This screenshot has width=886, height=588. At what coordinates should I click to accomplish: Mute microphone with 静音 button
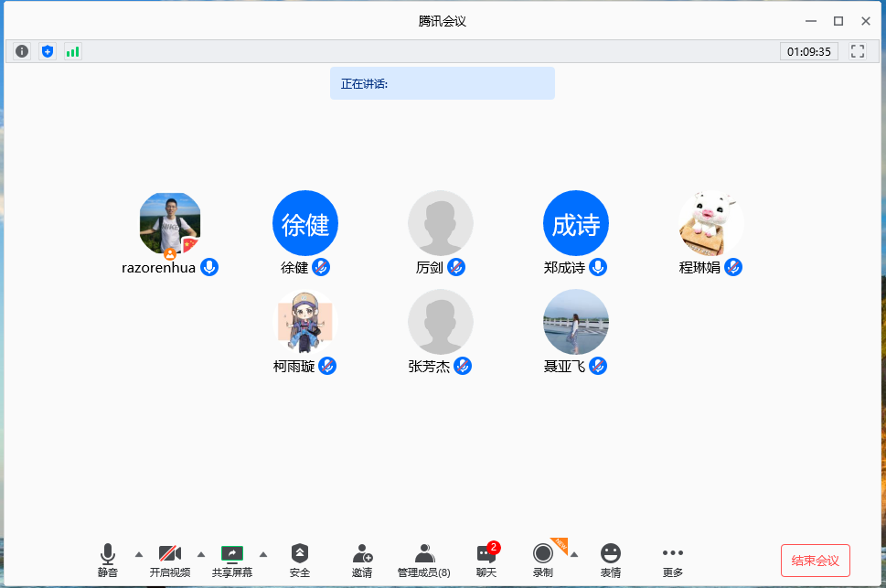[108, 559]
